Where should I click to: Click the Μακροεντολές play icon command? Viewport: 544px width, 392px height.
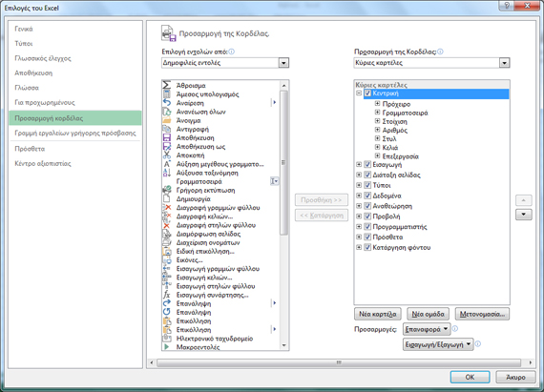(167, 346)
